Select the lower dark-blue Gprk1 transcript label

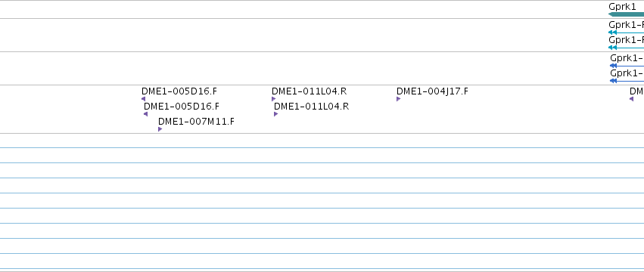tap(627, 73)
